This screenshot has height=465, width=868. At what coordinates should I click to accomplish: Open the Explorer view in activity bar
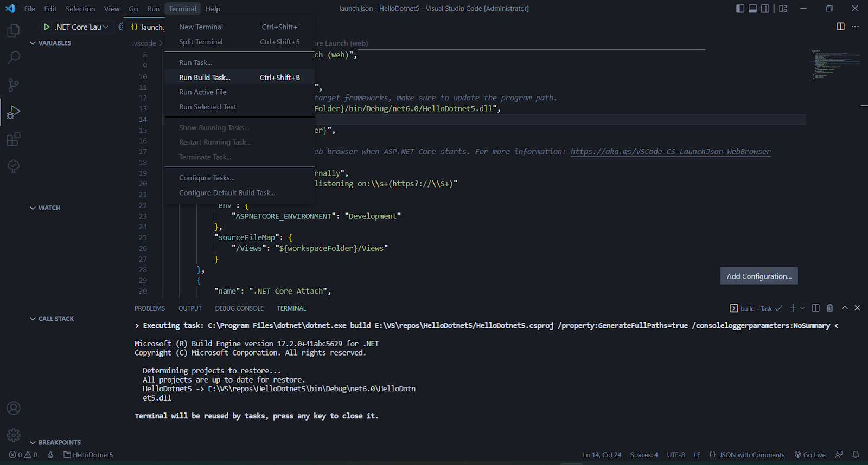(x=14, y=30)
